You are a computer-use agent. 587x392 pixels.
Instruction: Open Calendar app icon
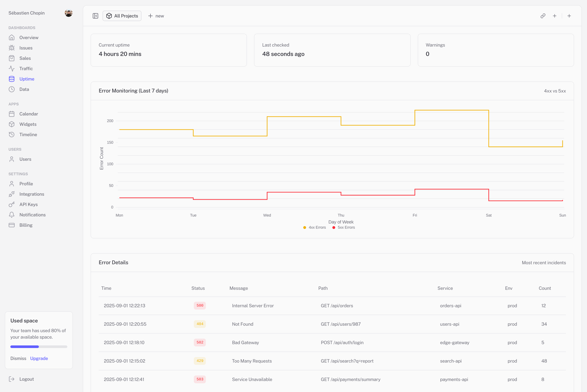(12, 114)
